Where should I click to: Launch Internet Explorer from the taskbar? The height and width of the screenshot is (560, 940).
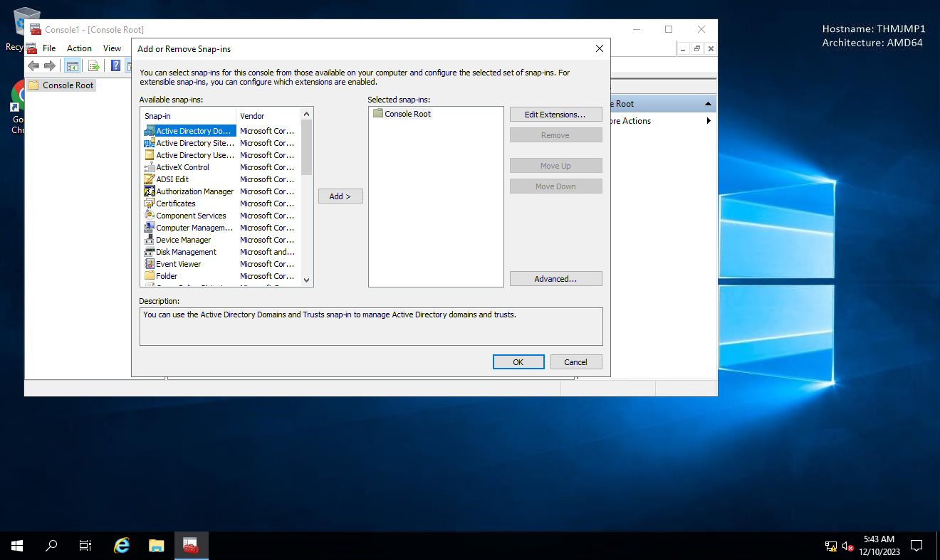point(122,546)
